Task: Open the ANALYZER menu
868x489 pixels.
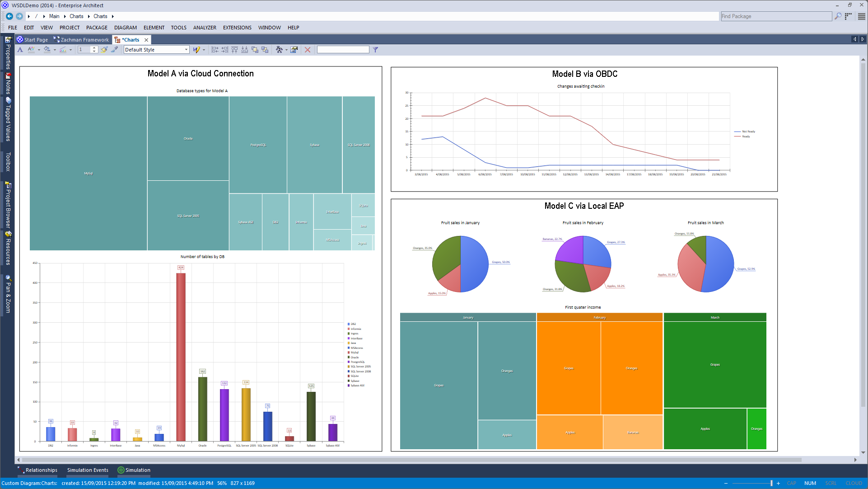Action: [205, 28]
